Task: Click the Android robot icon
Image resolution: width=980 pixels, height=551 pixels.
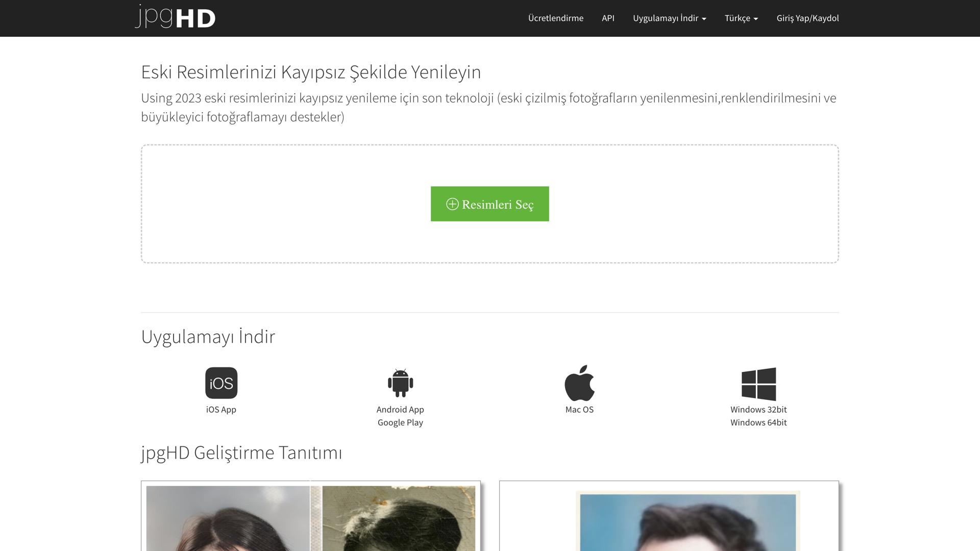Action: [x=400, y=383]
